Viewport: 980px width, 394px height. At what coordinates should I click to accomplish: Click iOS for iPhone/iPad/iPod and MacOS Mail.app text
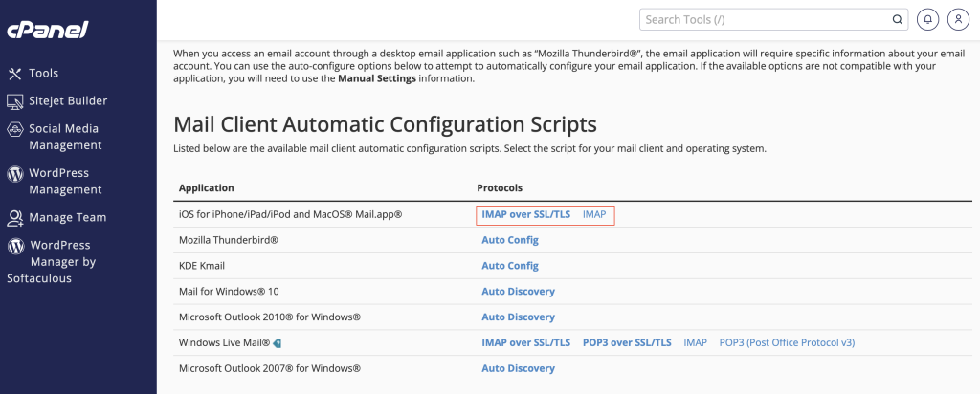pos(291,214)
